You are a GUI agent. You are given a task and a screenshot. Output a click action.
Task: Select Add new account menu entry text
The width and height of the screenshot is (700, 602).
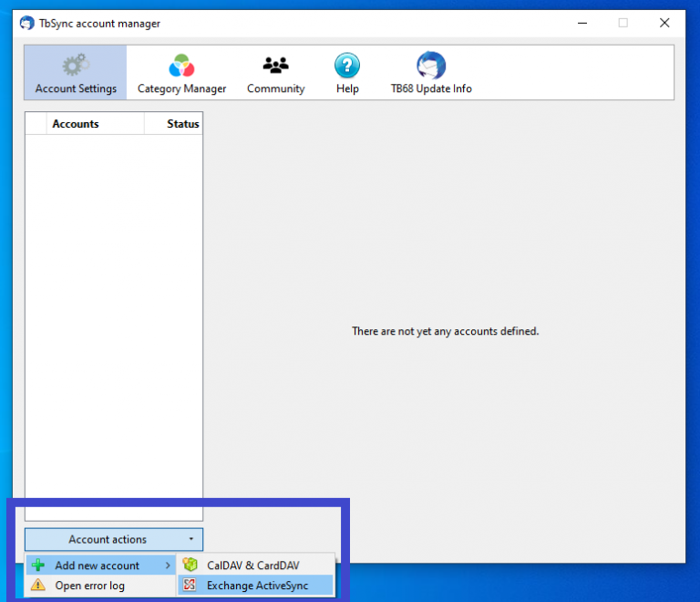(97, 566)
